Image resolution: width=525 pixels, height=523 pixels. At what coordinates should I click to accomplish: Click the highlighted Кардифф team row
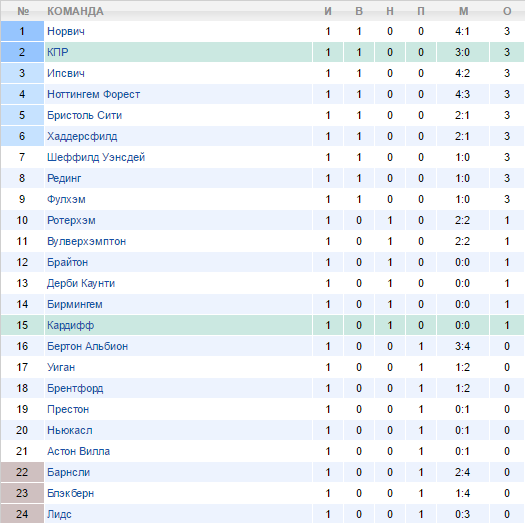tap(262, 325)
